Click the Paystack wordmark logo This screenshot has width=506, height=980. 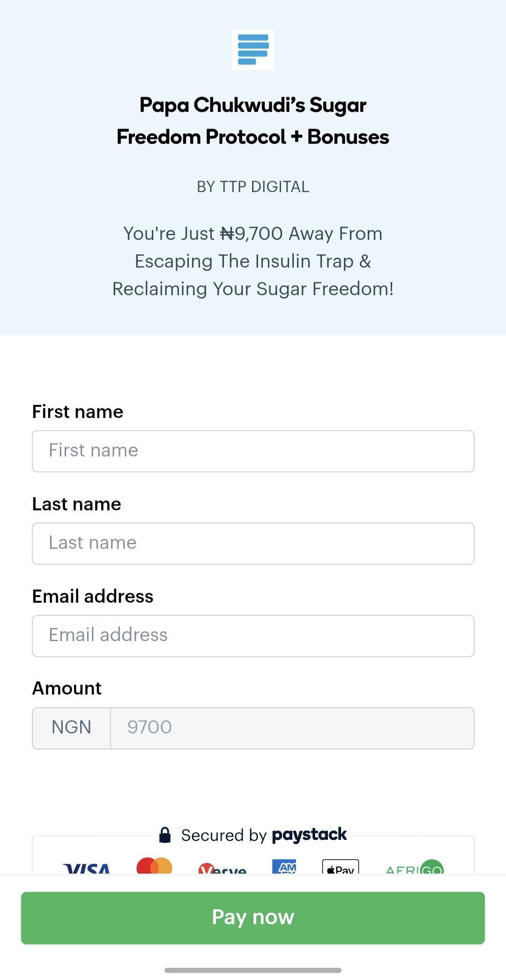point(309,835)
